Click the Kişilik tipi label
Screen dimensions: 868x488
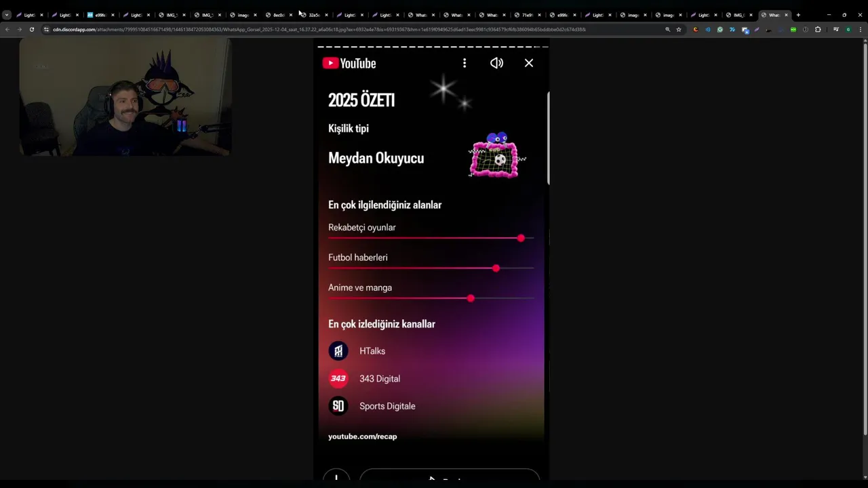[349, 129]
